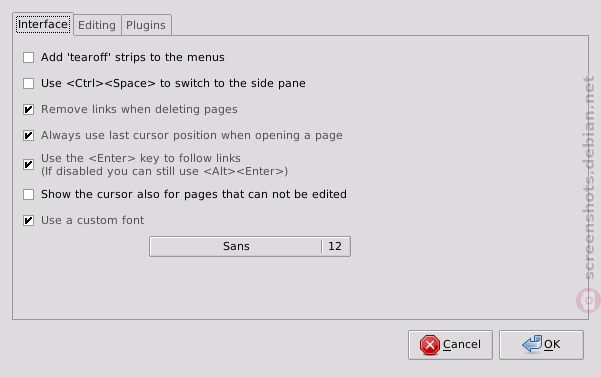Click the blue OK arrow icon
The height and width of the screenshot is (377, 601).
click(x=532, y=344)
